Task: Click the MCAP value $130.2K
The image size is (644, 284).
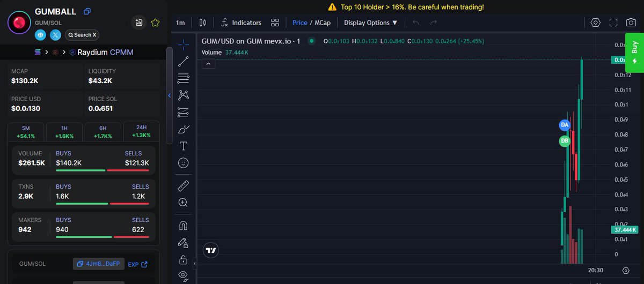Action: (x=25, y=81)
